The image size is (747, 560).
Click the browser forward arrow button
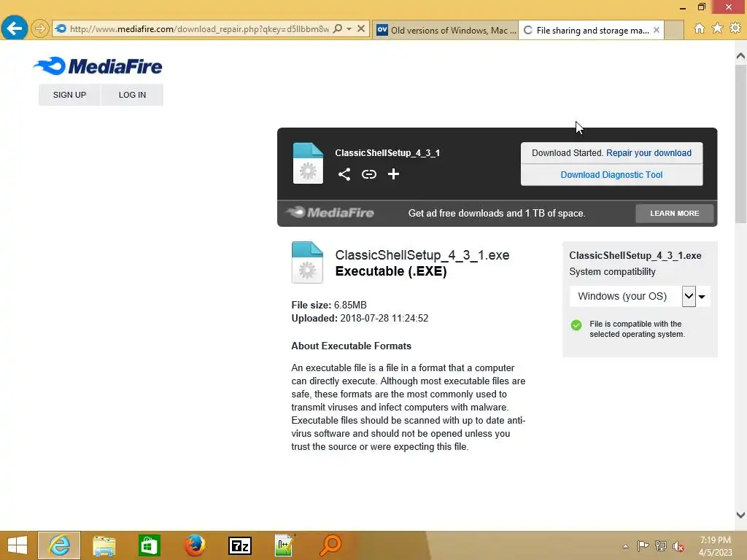coord(40,28)
